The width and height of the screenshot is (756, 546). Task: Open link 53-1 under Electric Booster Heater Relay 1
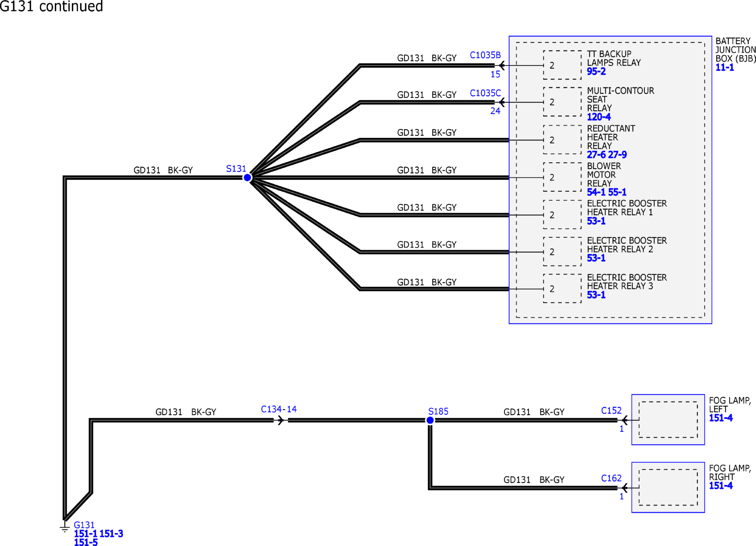point(596,221)
